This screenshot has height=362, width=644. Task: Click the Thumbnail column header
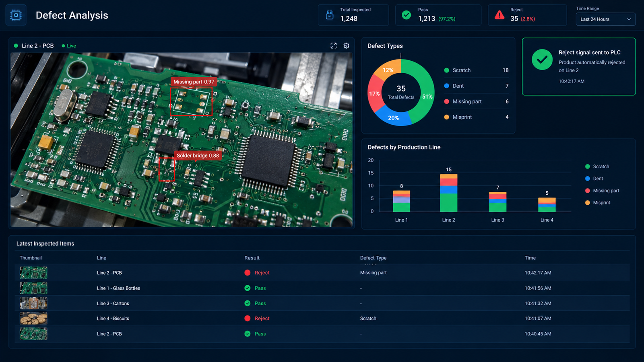(x=31, y=258)
